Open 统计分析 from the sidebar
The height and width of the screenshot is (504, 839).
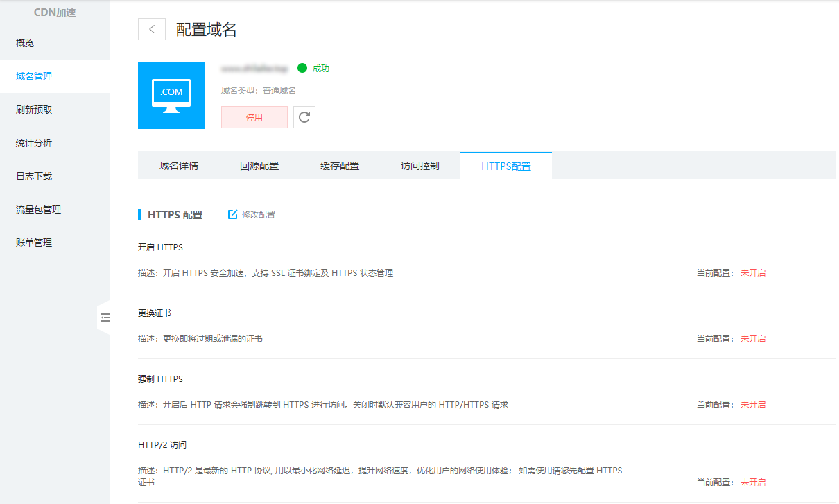[x=34, y=143]
